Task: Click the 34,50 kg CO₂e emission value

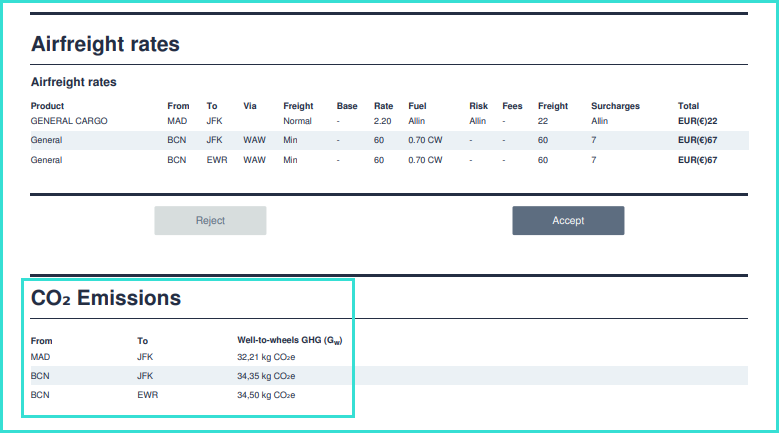Action: pos(265,395)
